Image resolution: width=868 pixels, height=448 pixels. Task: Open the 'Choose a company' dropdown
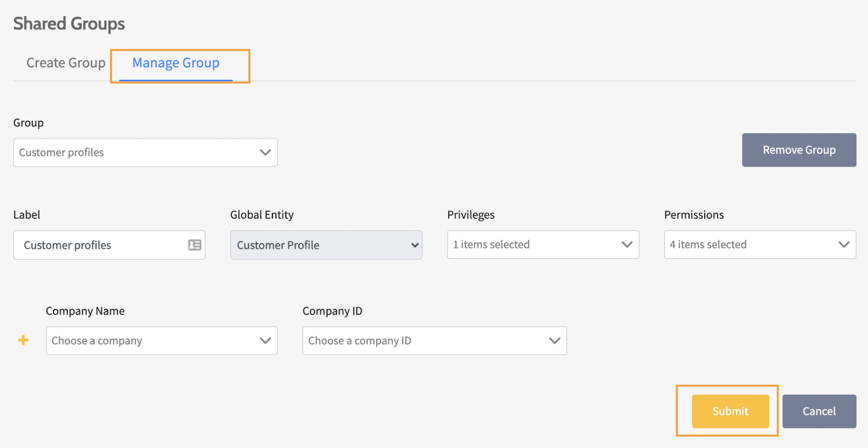click(152, 341)
